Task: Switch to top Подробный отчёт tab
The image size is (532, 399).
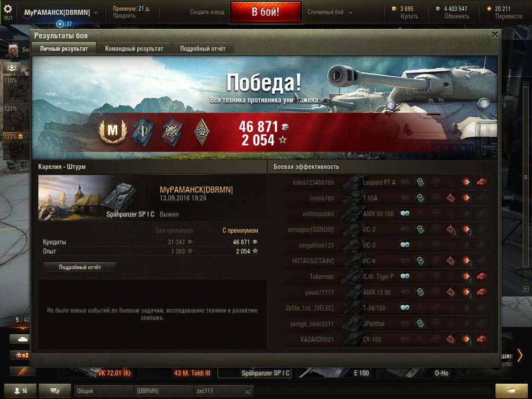Action: pos(203,48)
